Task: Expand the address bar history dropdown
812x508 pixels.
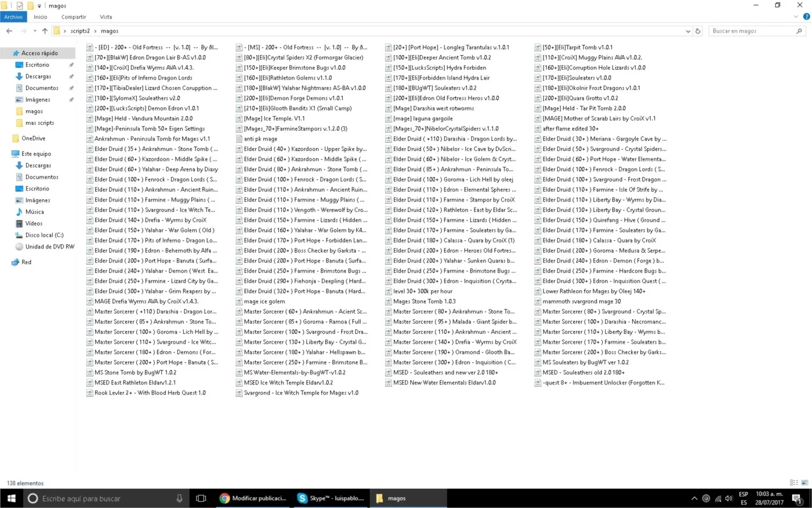Action: 688,31
